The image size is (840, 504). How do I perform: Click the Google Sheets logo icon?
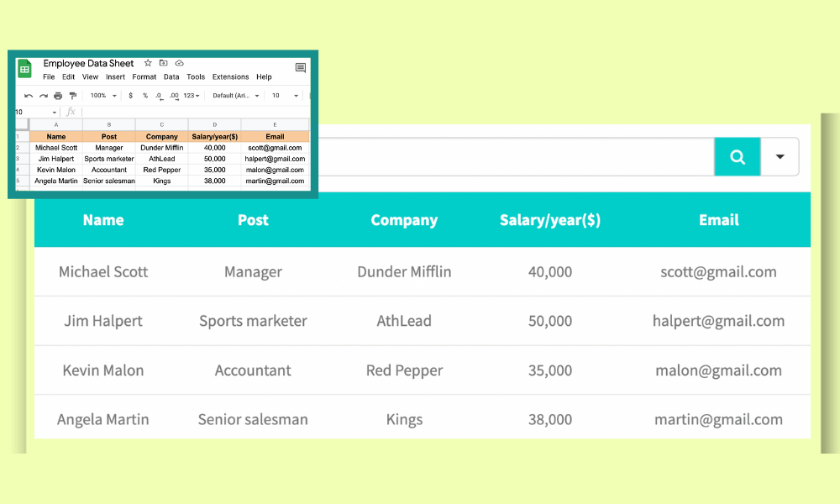tap(24, 69)
